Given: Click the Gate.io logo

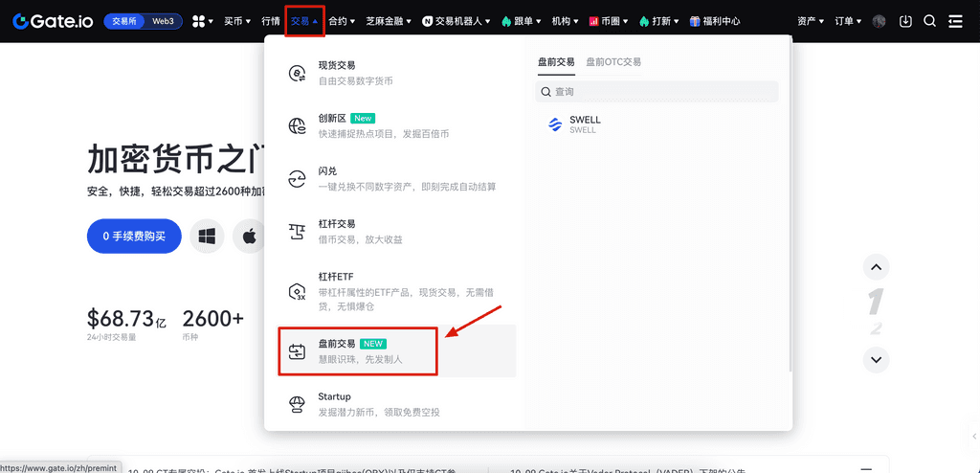Looking at the screenshot, I should pos(53,21).
